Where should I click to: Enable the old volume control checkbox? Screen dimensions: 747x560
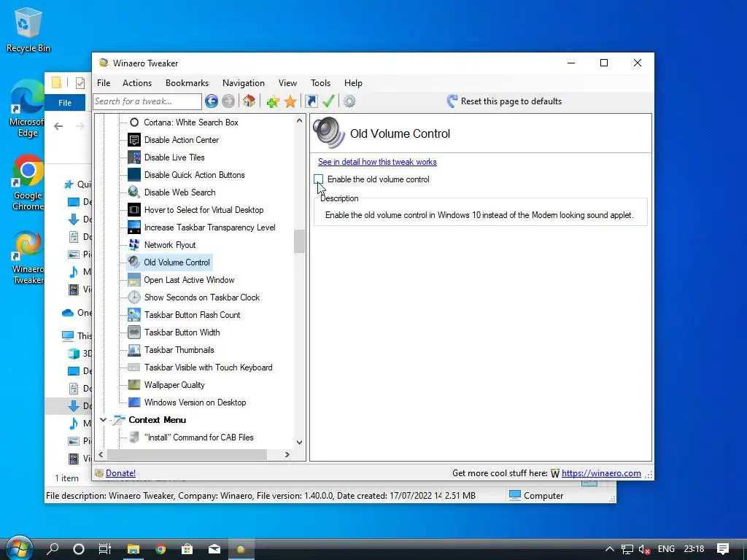[x=319, y=179]
